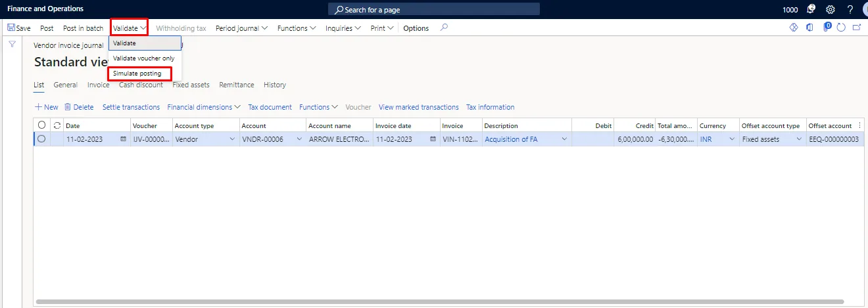868x308 pixels.
Task: Click the offset account EEQ-000000003 cell
Action: tap(834, 139)
